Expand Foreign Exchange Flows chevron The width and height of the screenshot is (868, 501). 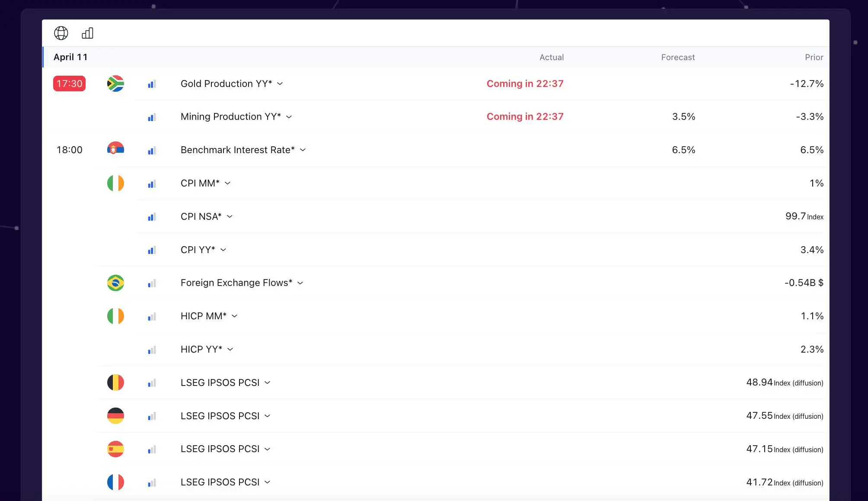pyautogui.click(x=300, y=283)
